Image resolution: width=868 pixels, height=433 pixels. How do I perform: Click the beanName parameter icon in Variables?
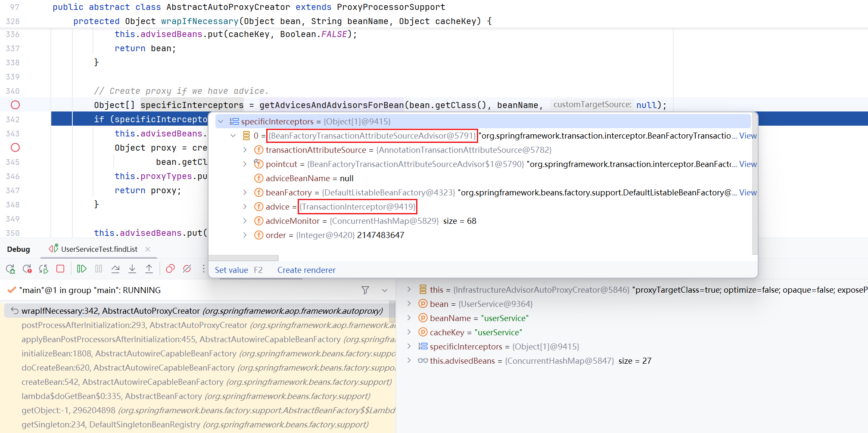(423, 318)
